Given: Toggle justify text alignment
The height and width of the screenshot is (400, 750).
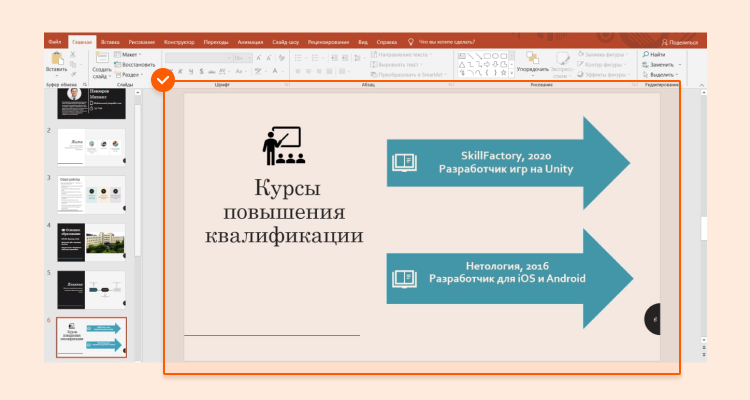Looking at the screenshot, I should [330, 71].
